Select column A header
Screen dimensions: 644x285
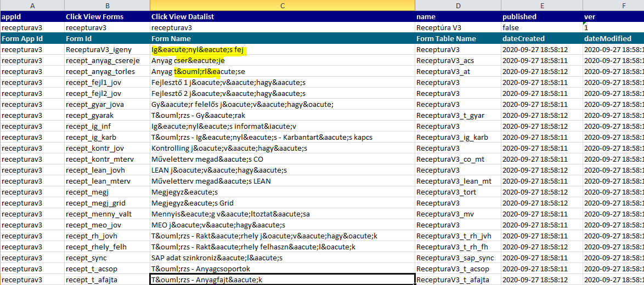coord(32,5)
